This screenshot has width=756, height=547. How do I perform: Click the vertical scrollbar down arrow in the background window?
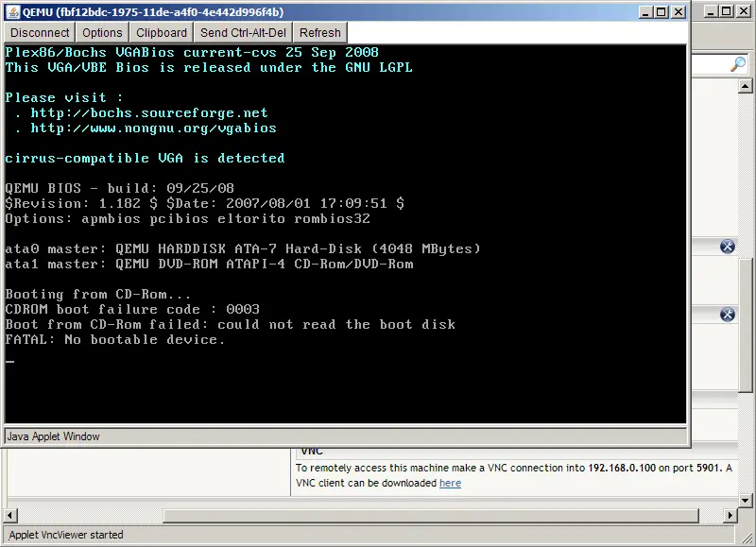(x=745, y=501)
